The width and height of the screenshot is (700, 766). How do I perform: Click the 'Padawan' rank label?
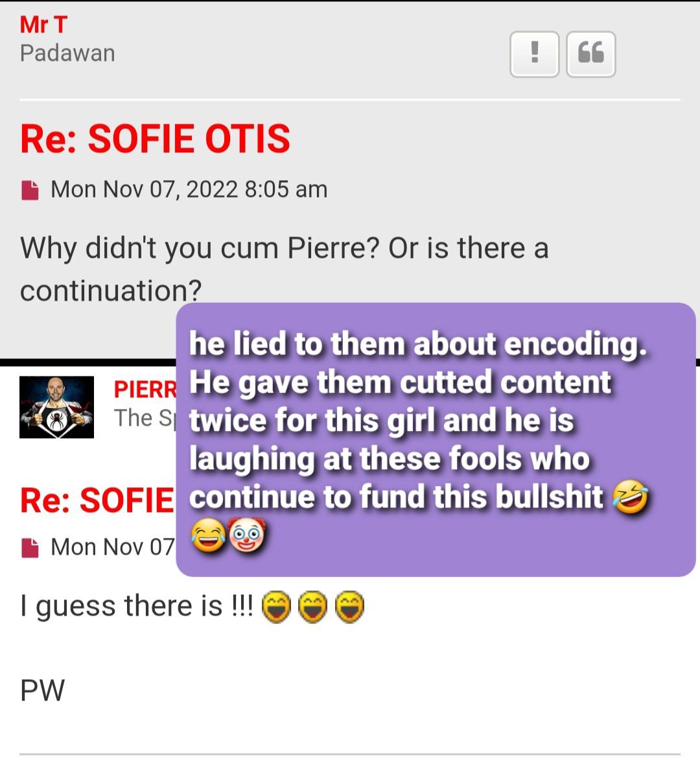tap(67, 53)
